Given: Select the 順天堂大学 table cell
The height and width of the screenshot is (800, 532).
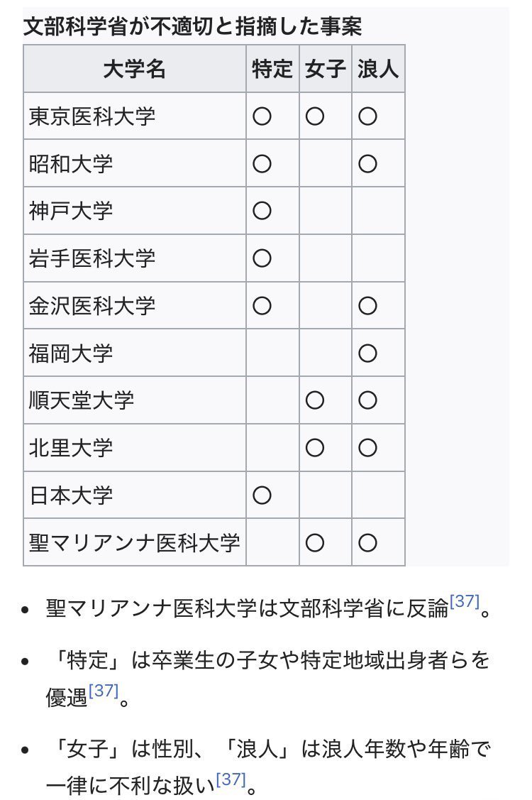Looking at the screenshot, I should point(135,400).
